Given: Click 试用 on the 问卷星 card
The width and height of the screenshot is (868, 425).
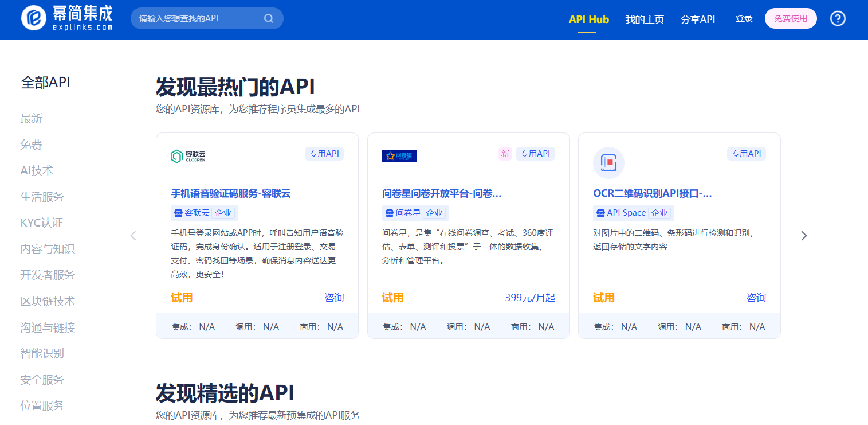Looking at the screenshot, I should pos(392,298).
